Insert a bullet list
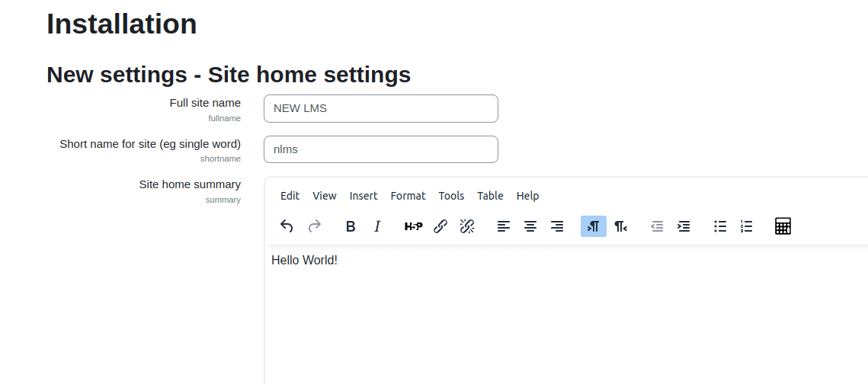 [720, 226]
